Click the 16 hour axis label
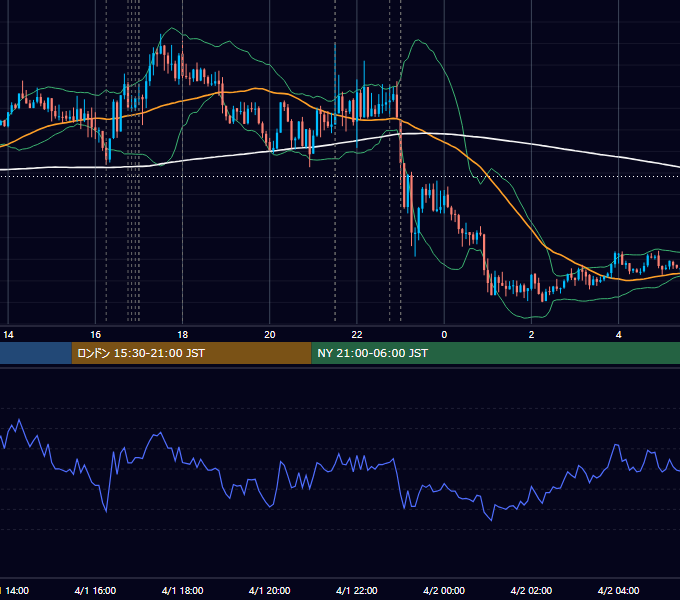Viewport: 680px width, 600px height. pyautogui.click(x=95, y=335)
